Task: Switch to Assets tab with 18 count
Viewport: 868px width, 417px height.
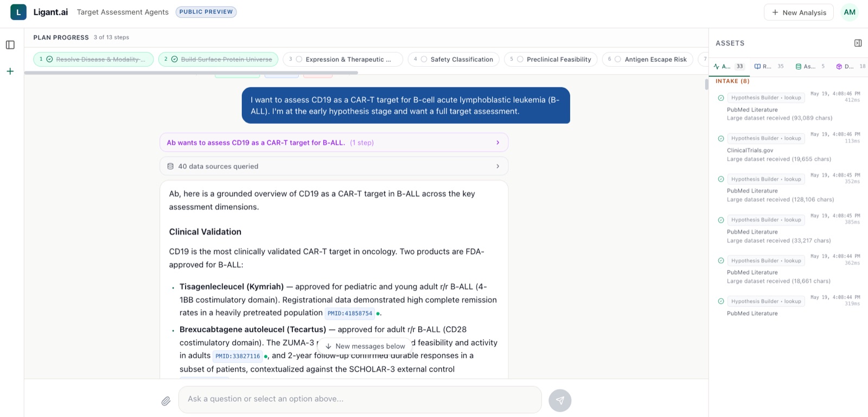Action: [x=851, y=66]
